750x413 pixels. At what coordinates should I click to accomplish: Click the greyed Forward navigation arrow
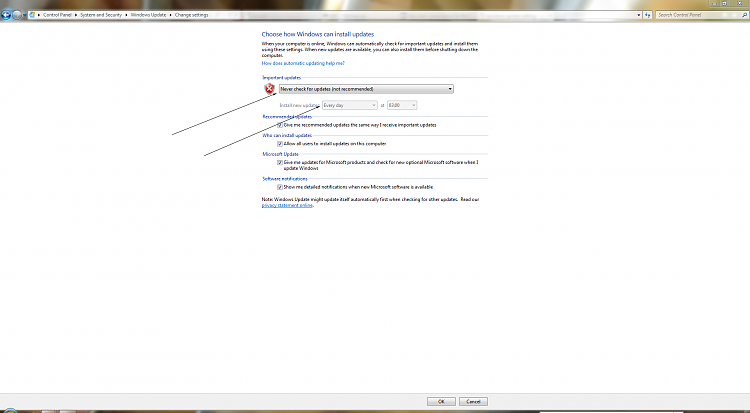(17, 15)
